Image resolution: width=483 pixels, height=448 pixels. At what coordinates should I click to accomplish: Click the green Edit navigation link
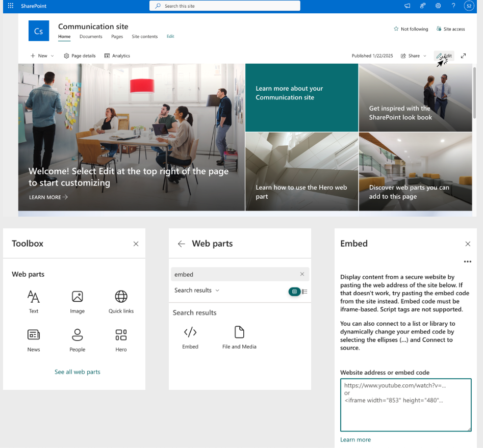pyautogui.click(x=170, y=36)
